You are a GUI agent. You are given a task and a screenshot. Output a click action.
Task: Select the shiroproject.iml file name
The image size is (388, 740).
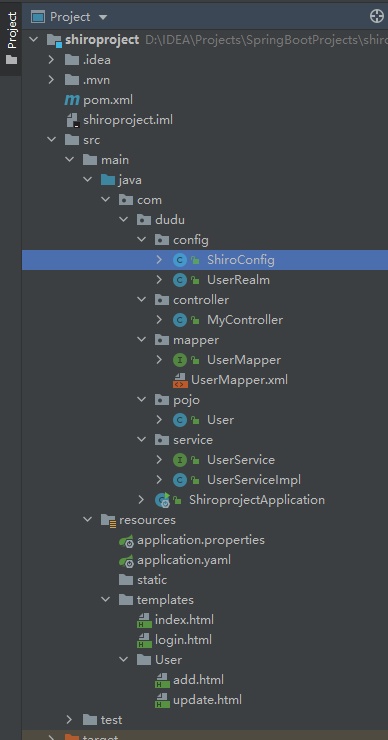(128, 120)
